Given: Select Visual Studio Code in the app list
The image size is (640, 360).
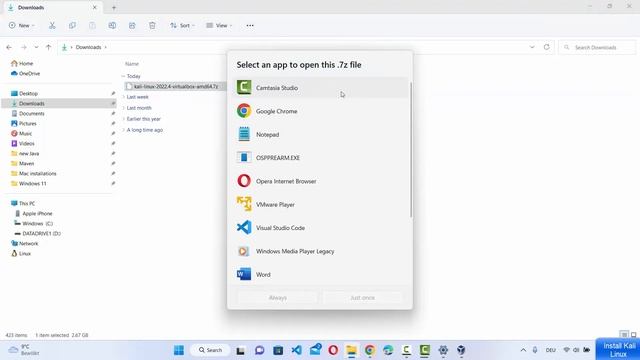Looking at the screenshot, I should [321, 227].
